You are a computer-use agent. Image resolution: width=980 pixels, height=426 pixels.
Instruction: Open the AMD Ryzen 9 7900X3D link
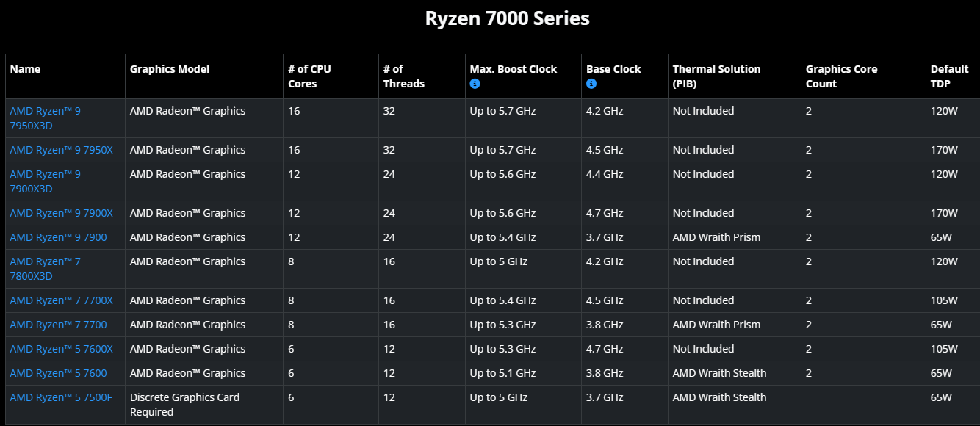click(45, 181)
